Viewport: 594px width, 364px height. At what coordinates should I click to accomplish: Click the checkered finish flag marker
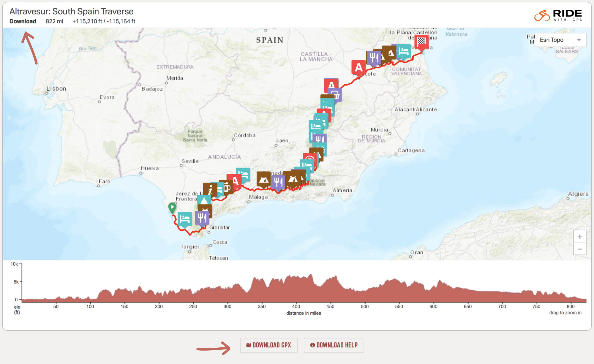tap(421, 41)
